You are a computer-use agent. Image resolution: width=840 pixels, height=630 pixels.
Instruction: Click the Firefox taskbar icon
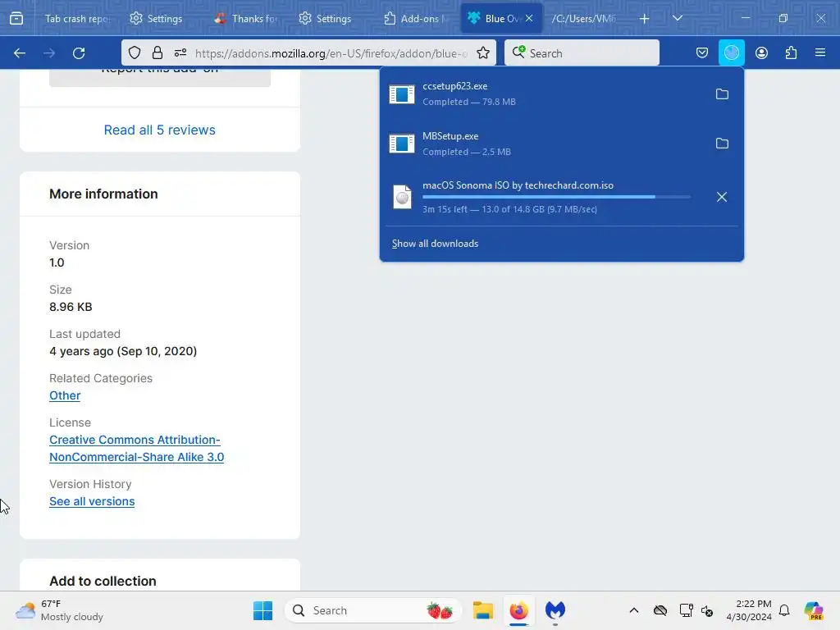[518, 610]
